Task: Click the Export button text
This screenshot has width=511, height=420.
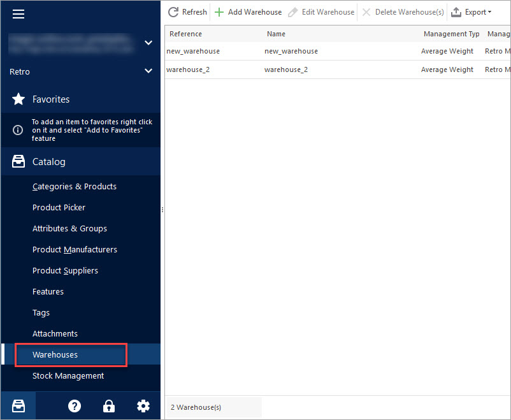Action: click(x=475, y=12)
